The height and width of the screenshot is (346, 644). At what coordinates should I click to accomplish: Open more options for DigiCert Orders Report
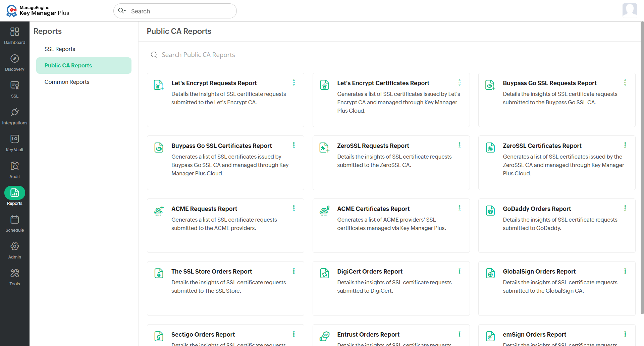[460, 271]
